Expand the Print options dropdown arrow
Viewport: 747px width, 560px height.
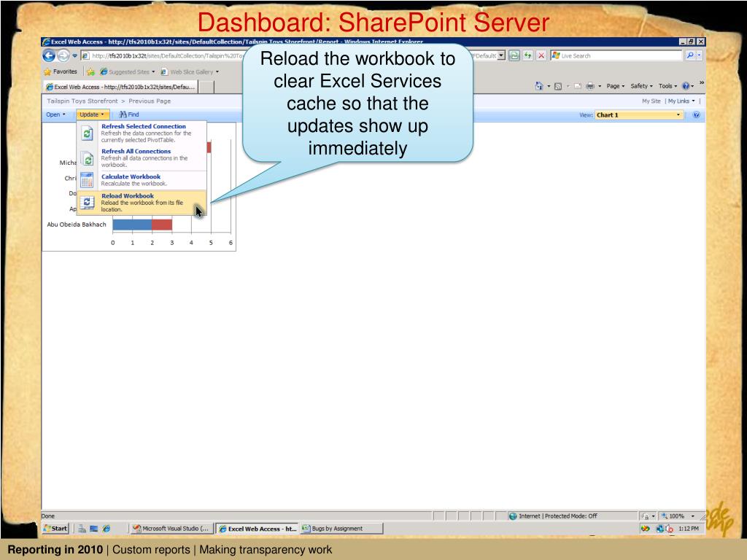coord(600,86)
